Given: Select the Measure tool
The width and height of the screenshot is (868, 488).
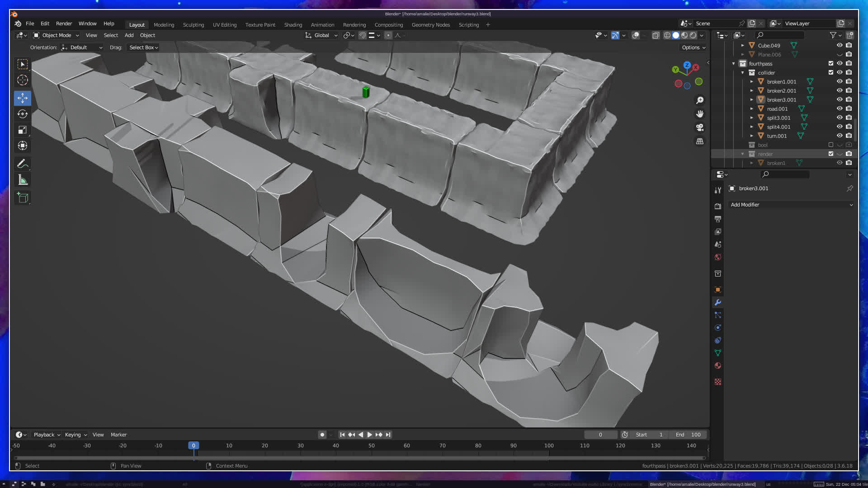Looking at the screenshot, I should (x=22, y=180).
